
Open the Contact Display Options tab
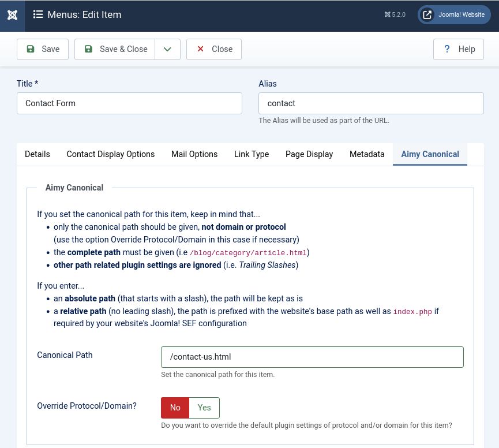(110, 154)
